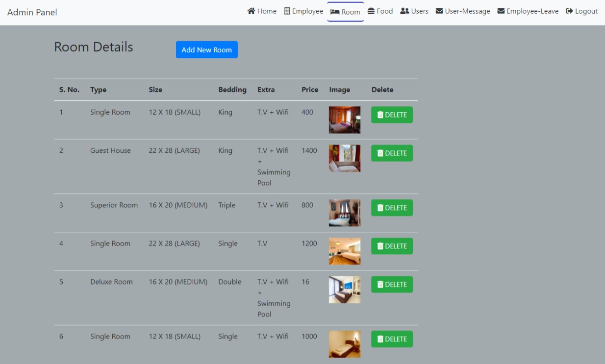Image resolution: width=605 pixels, height=364 pixels.
Task: Select row 4 Extra cell T.V
Action: pyautogui.click(x=262, y=243)
